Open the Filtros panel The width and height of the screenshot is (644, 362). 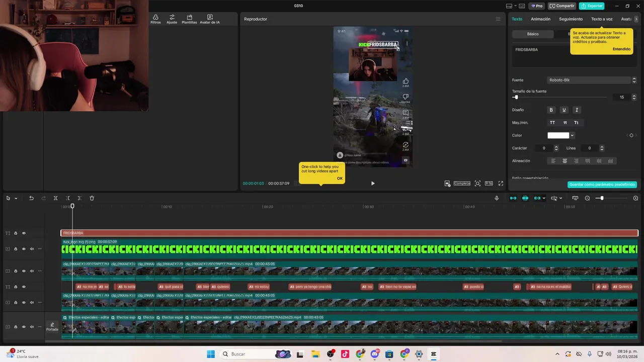coord(155,19)
